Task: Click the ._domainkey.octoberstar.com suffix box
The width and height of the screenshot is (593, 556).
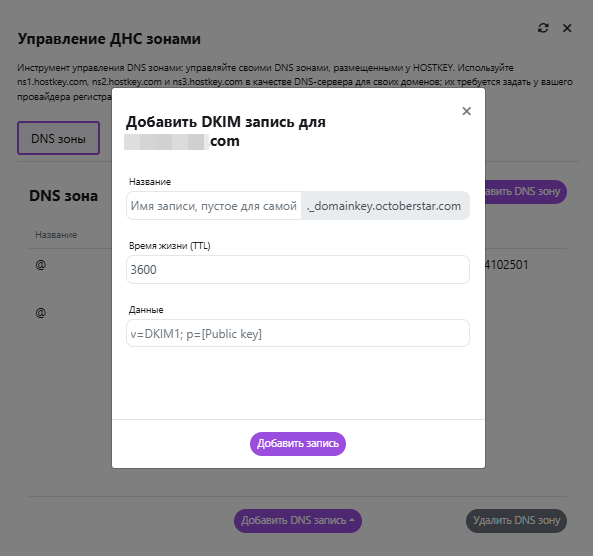Action: coord(385,206)
